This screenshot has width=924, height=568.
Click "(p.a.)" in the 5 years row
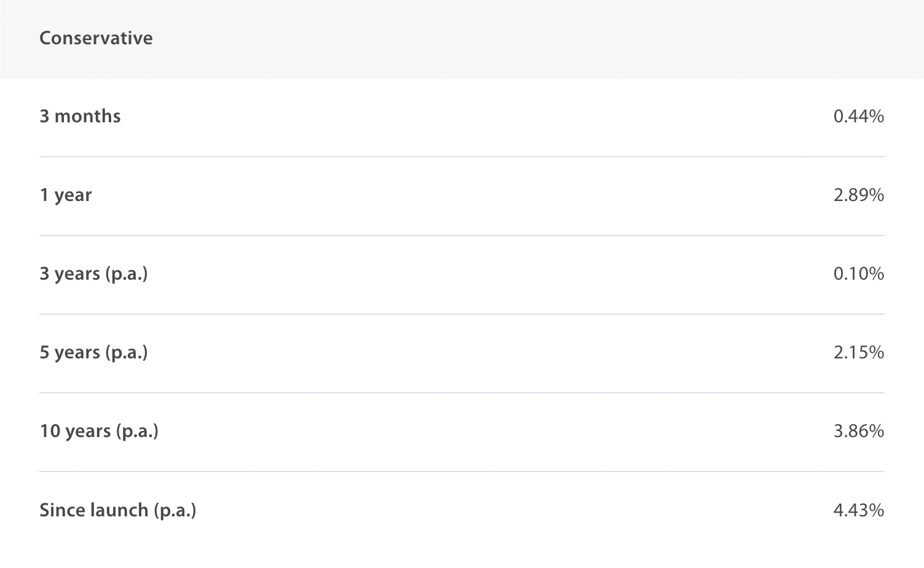pos(127,352)
